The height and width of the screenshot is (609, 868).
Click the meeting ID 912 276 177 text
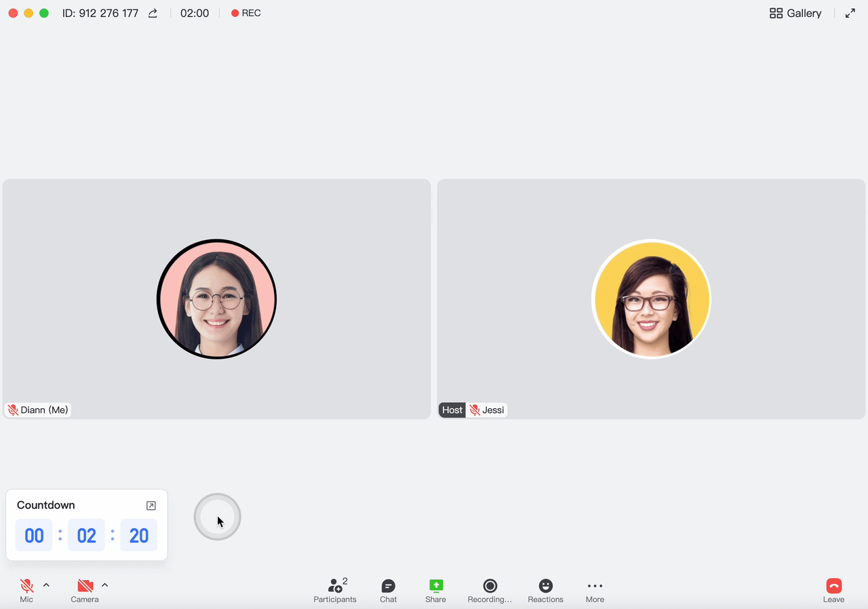(x=100, y=14)
